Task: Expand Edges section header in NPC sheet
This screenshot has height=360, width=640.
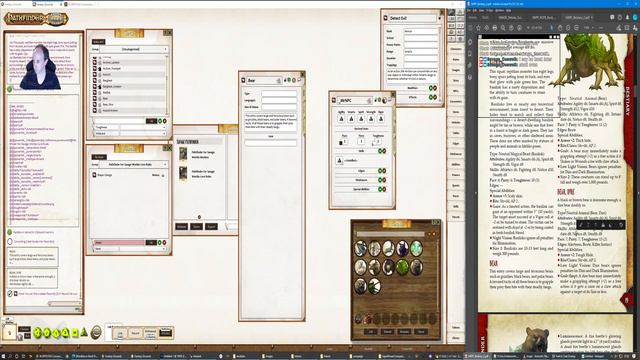Action: pos(361,171)
